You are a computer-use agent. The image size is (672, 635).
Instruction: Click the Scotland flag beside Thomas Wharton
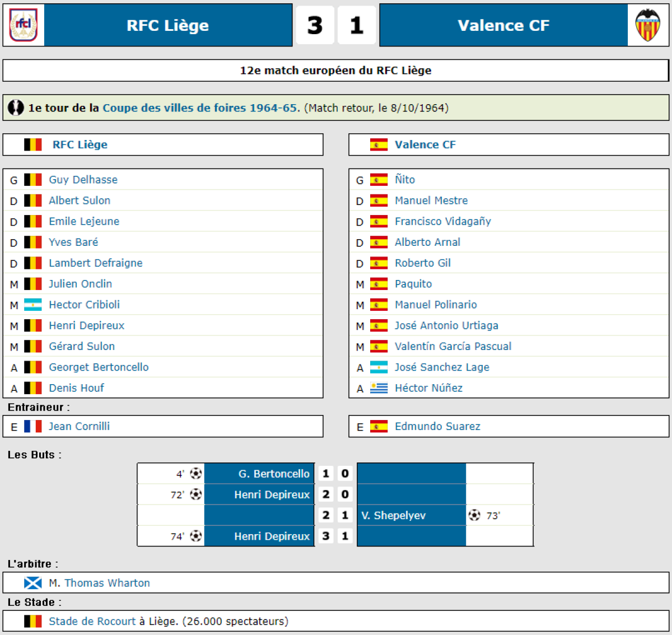click(33, 583)
